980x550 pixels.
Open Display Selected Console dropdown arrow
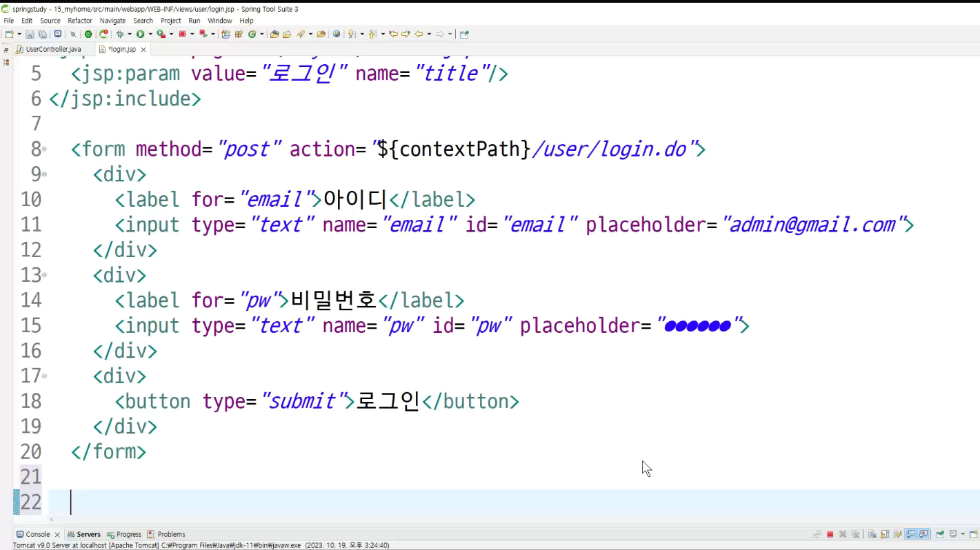click(963, 534)
